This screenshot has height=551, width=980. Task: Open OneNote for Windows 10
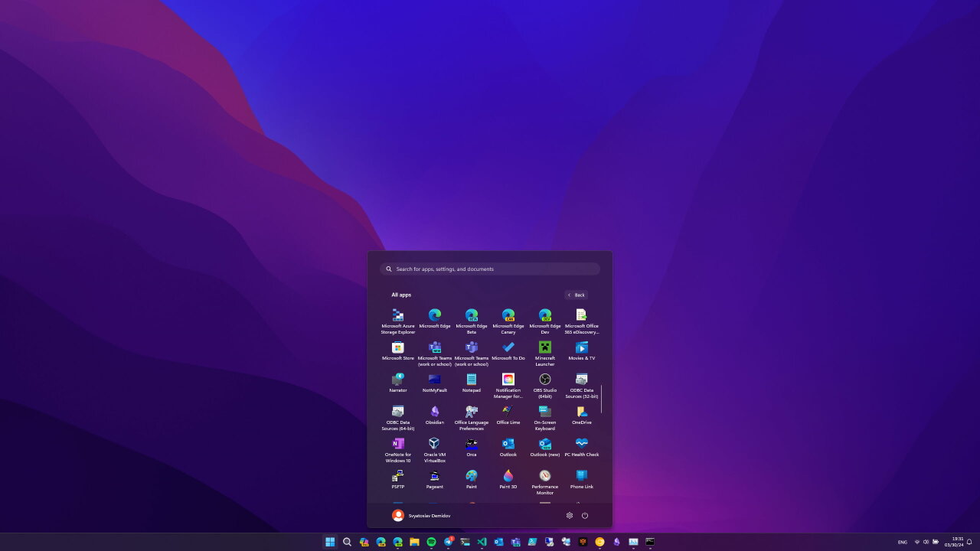click(x=398, y=450)
